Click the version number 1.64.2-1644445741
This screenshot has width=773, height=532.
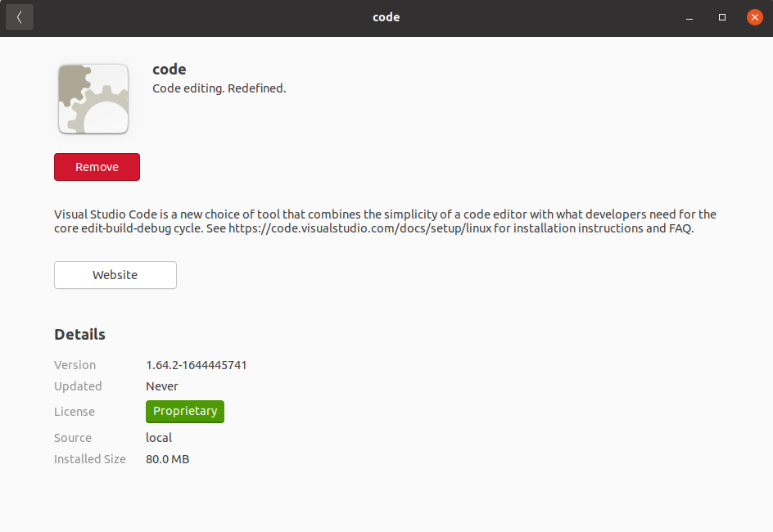point(197,365)
